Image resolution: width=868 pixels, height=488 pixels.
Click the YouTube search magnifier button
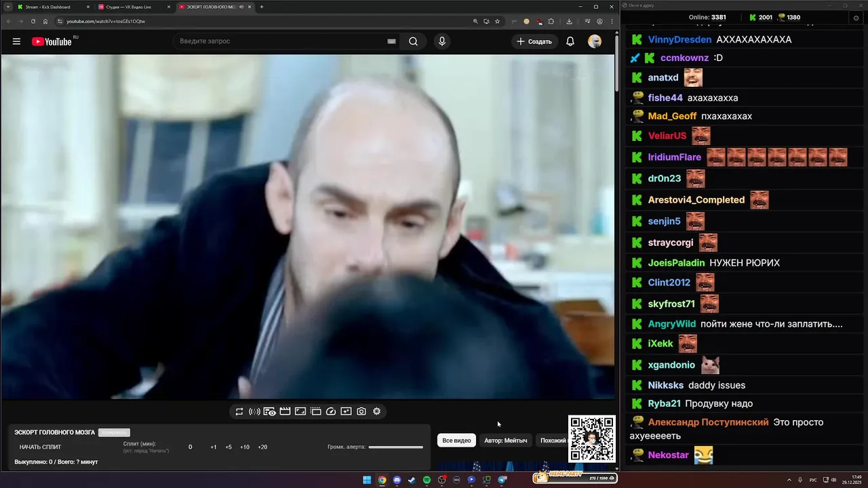(413, 41)
